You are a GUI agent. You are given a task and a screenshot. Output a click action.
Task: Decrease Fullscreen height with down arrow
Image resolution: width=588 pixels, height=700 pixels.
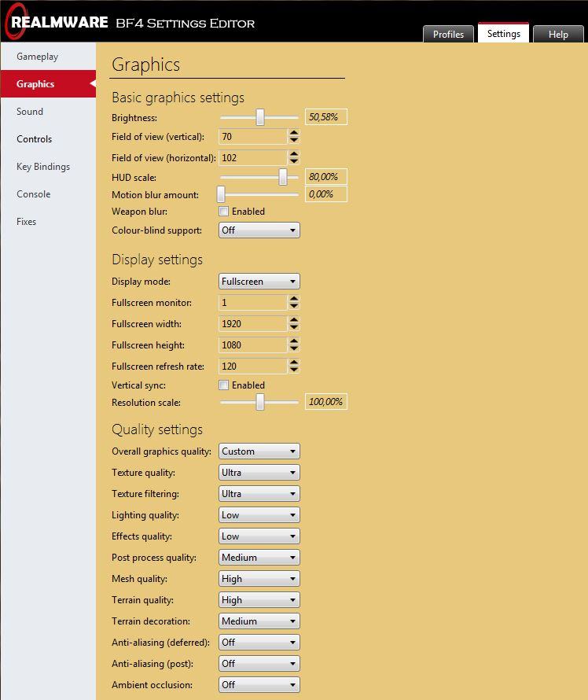[x=293, y=348]
